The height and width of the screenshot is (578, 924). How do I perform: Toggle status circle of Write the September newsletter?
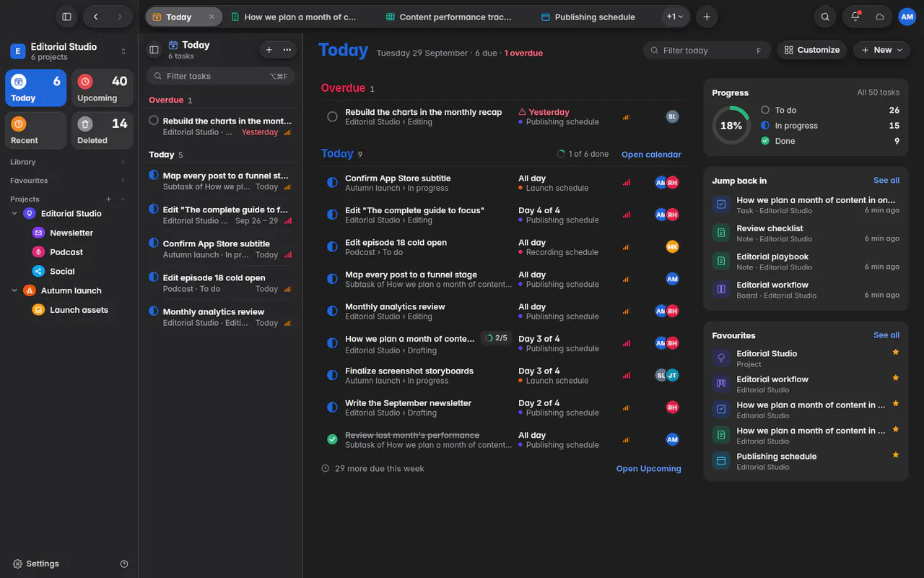point(332,407)
